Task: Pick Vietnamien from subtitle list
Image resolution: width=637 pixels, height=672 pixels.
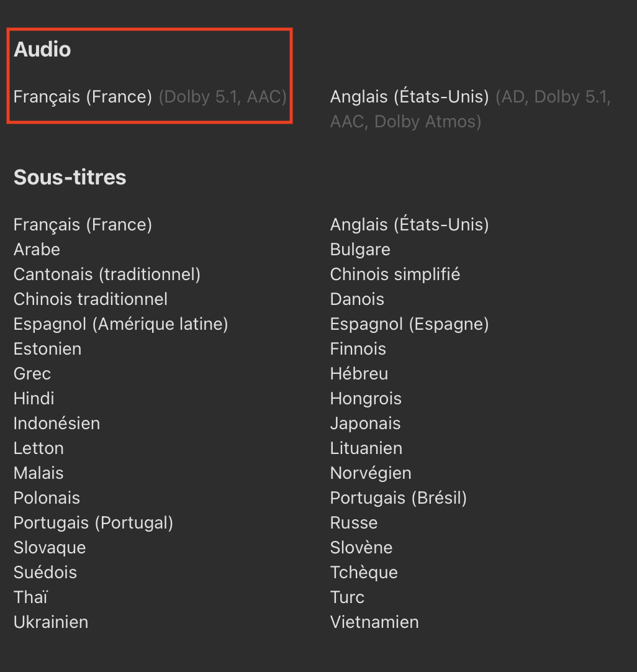Action: click(374, 622)
